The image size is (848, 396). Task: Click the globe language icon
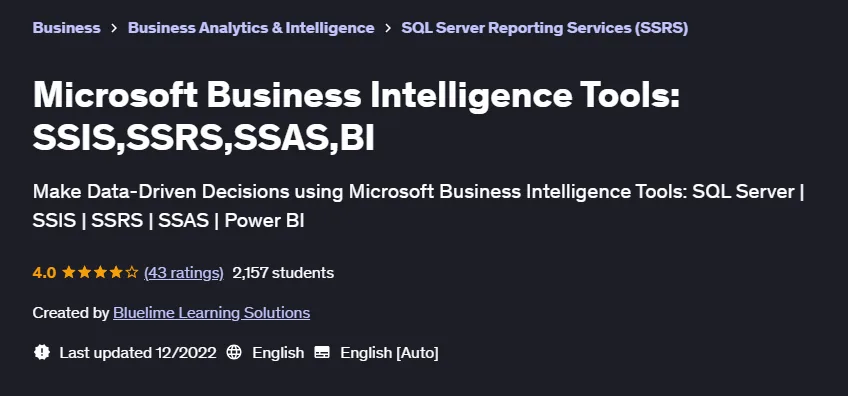[x=234, y=353]
